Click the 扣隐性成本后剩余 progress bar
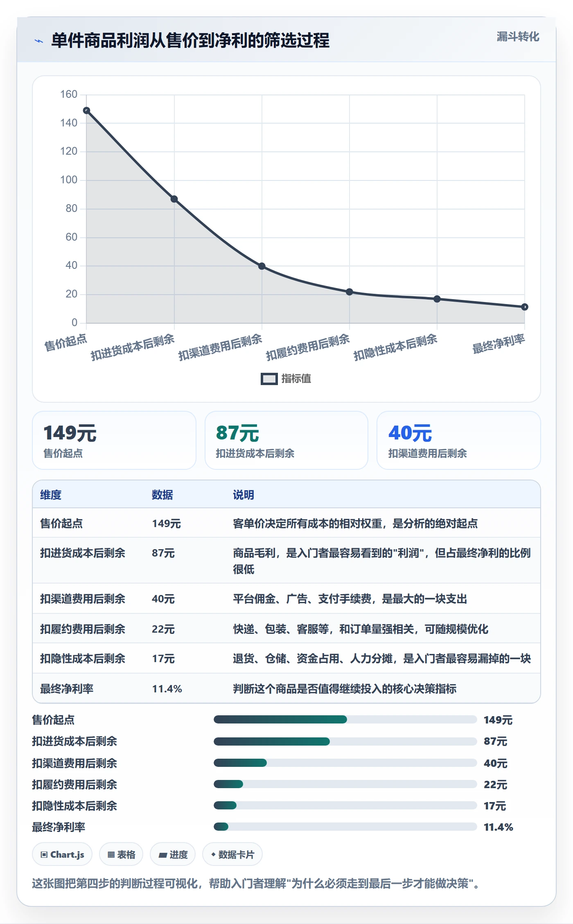Image resolution: width=573 pixels, height=924 pixels. [345, 805]
